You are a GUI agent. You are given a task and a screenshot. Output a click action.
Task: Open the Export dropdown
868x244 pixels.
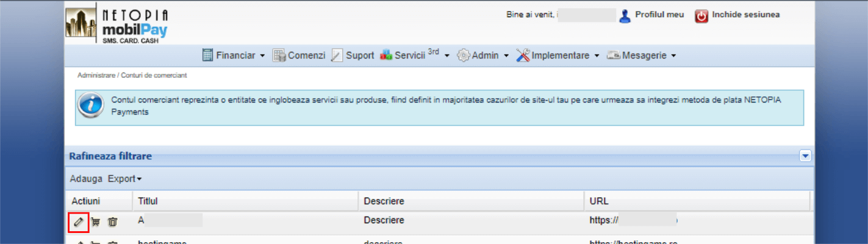(x=124, y=179)
